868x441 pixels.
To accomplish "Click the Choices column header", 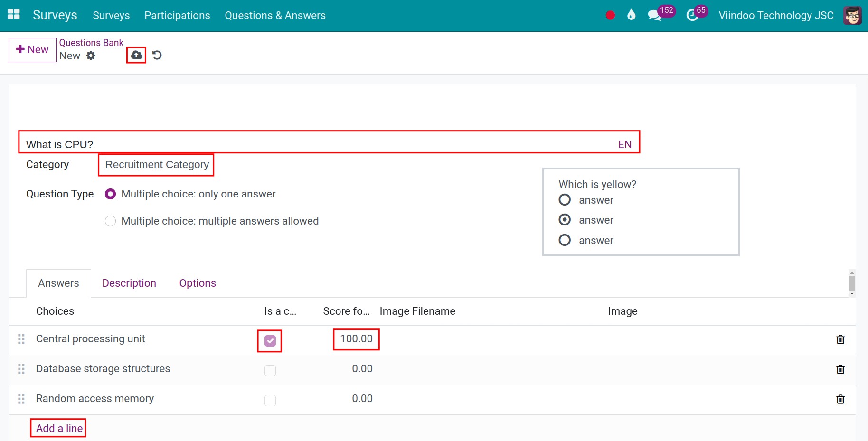I will [55, 311].
